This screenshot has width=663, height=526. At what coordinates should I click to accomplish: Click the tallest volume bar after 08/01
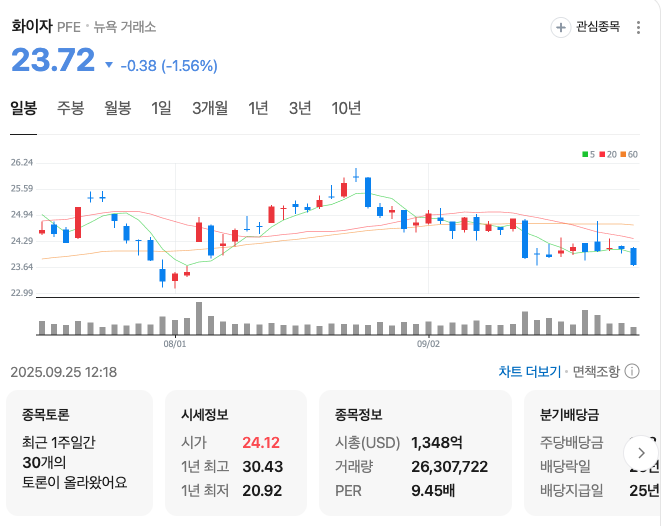199,318
